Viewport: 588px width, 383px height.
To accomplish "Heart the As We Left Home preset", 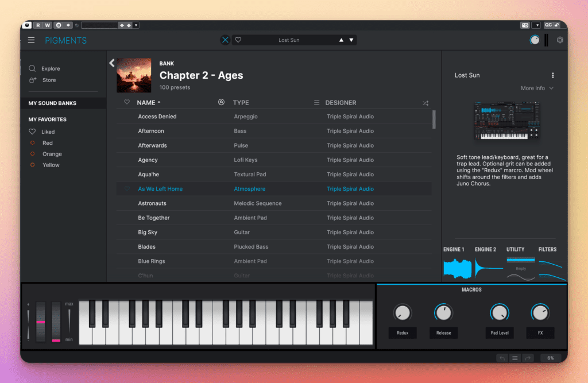I will (x=127, y=189).
